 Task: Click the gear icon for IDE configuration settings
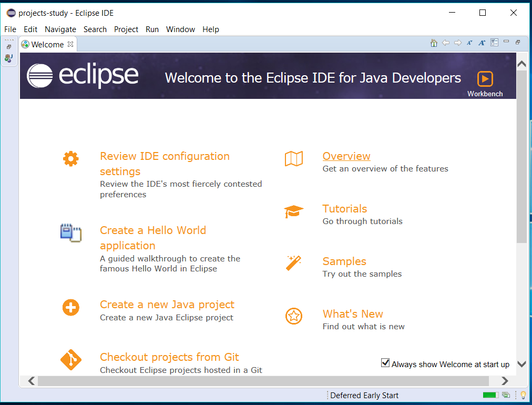click(x=70, y=158)
